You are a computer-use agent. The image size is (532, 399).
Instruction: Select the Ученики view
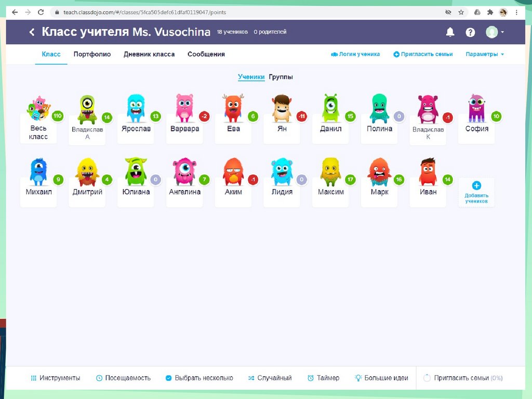[251, 77]
